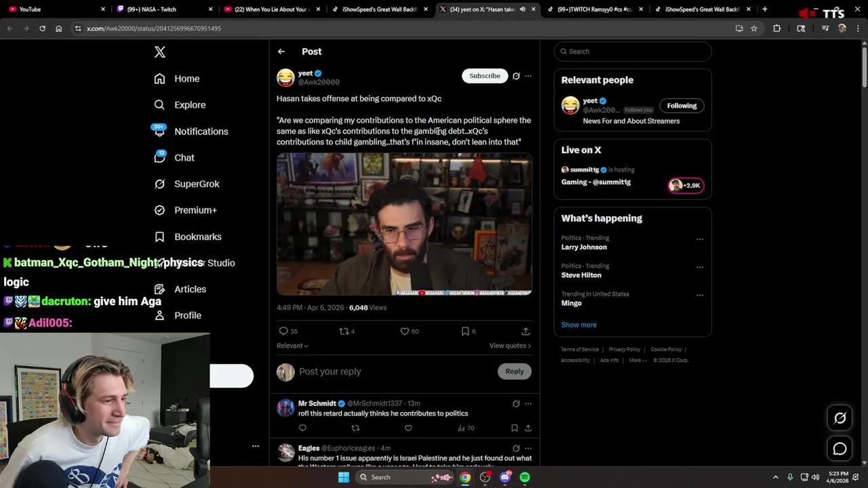Play the Hasan video thumbnail
This screenshot has width=868, height=488.
[x=404, y=224]
